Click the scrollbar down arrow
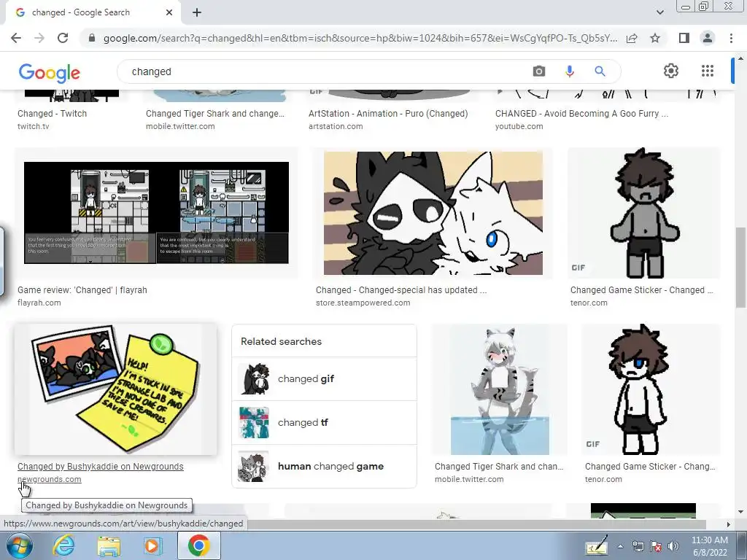This screenshot has height=560, width=747. tap(740, 512)
